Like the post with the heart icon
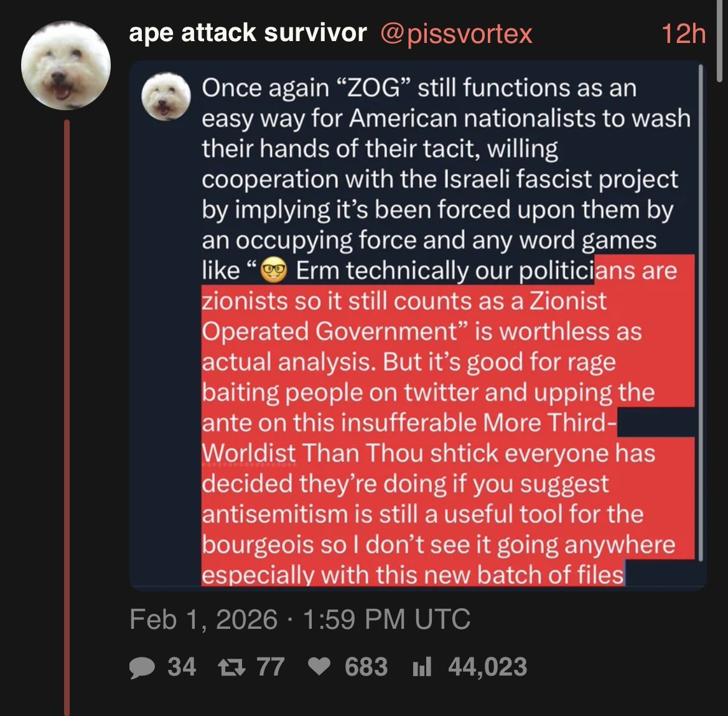Image resolution: width=728 pixels, height=716 pixels. (319, 667)
